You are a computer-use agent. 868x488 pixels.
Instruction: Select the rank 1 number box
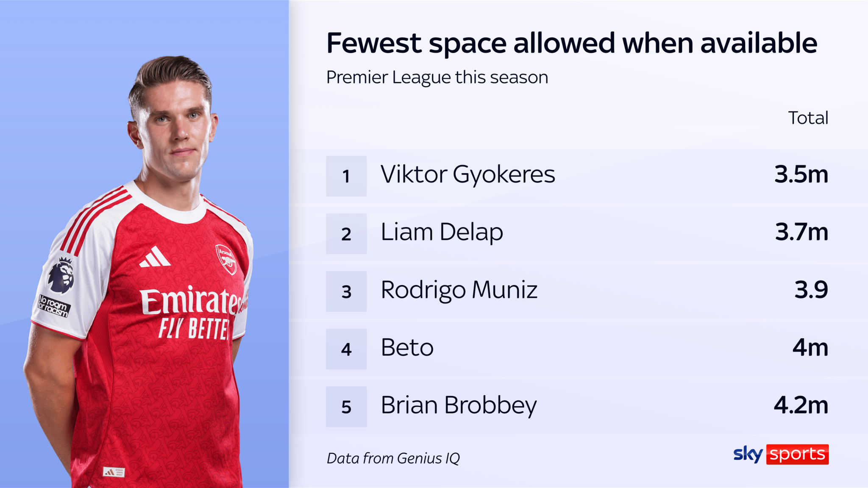point(346,176)
